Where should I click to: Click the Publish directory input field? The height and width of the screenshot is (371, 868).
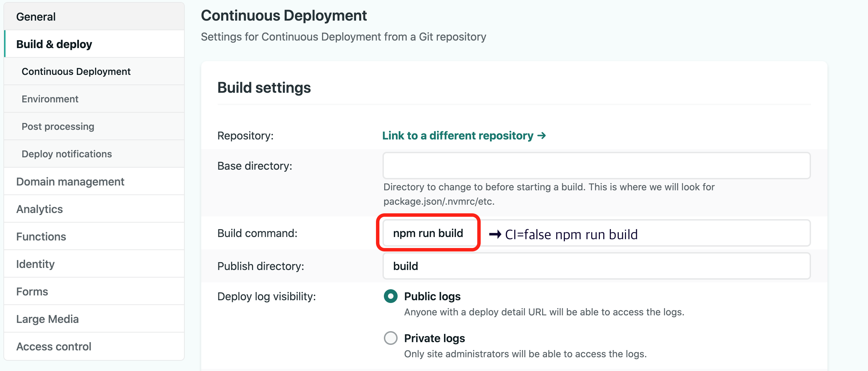pyautogui.click(x=596, y=266)
